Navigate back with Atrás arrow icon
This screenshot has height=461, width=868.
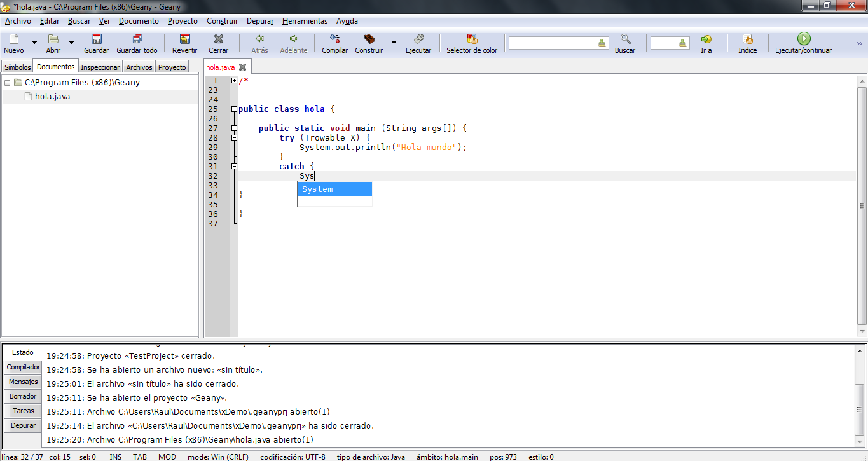click(260, 39)
